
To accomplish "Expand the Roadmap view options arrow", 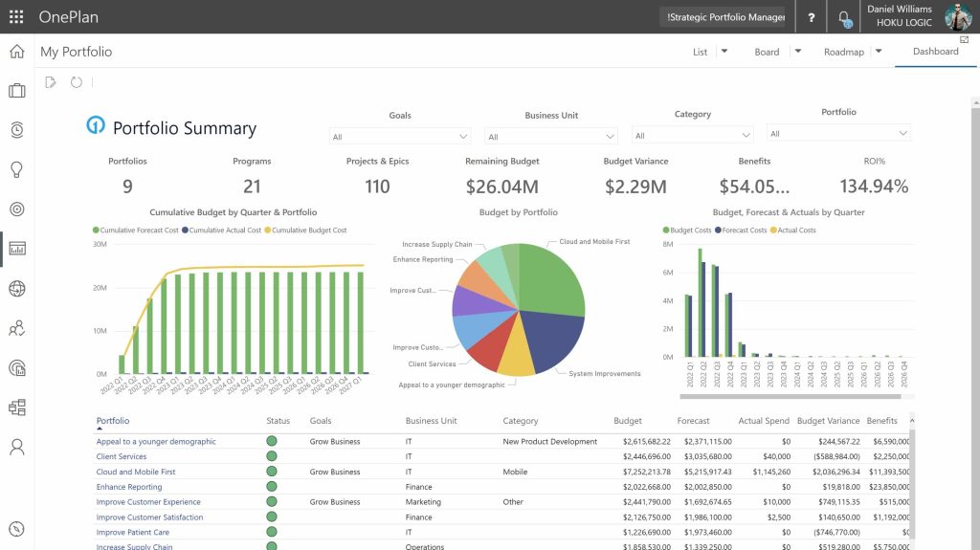I will click(879, 52).
